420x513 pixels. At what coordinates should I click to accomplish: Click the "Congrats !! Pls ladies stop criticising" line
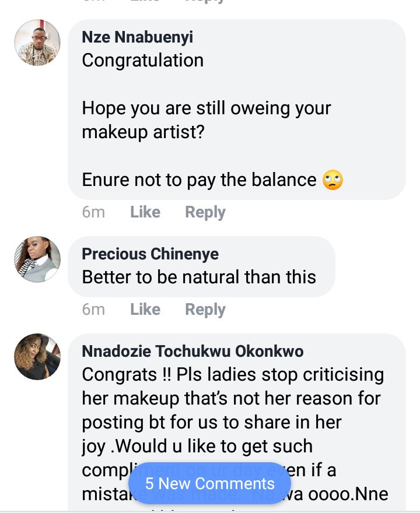point(233,374)
